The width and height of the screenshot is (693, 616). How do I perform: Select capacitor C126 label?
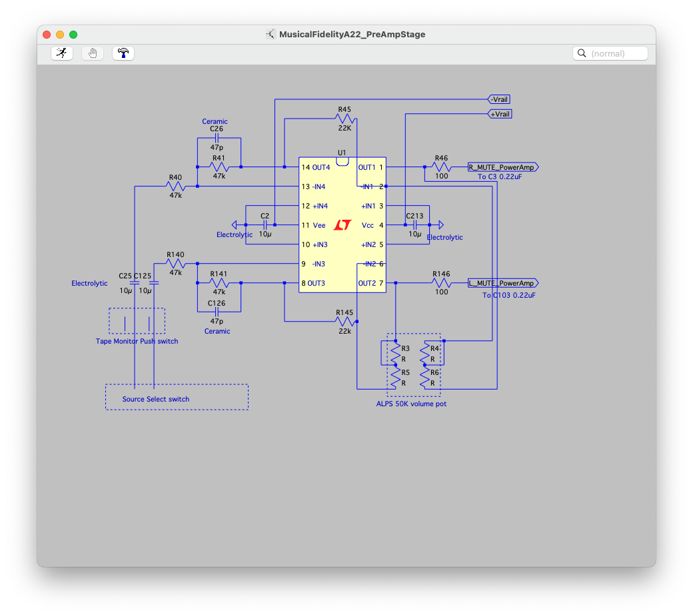click(x=216, y=303)
